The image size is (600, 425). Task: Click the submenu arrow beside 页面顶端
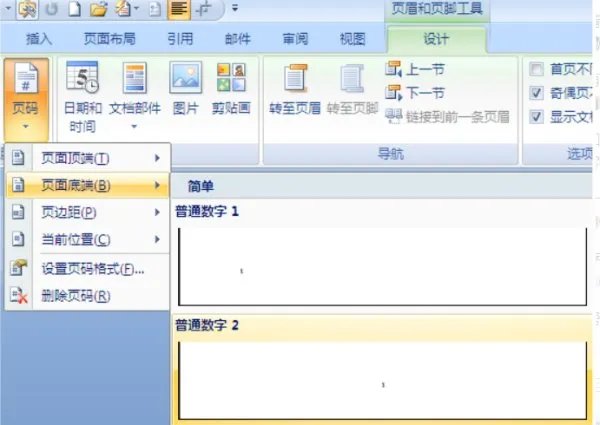click(x=157, y=158)
